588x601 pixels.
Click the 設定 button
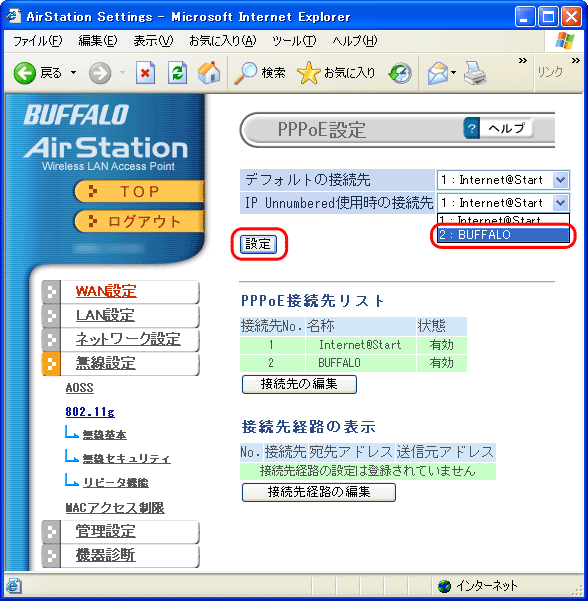coord(258,244)
